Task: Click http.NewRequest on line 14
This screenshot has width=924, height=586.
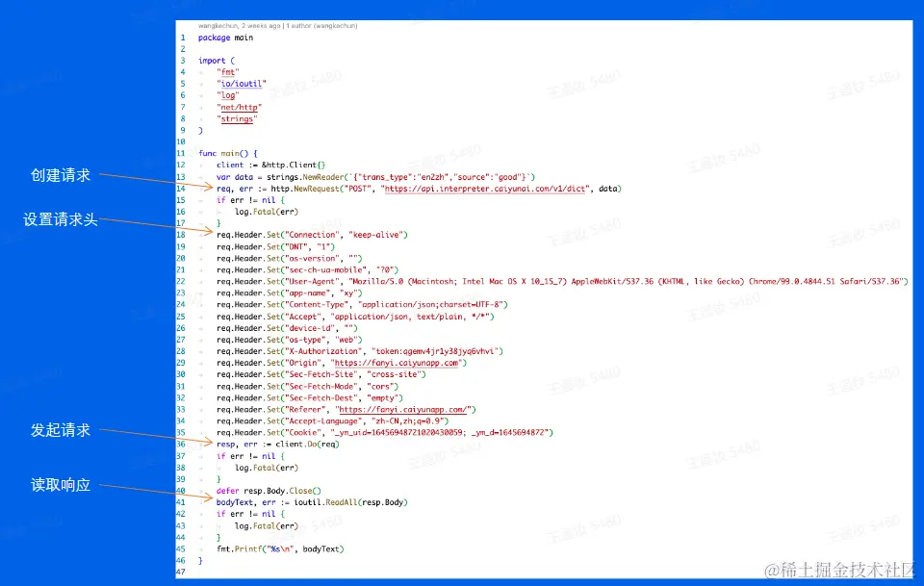Action: pyautogui.click(x=305, y=189)
